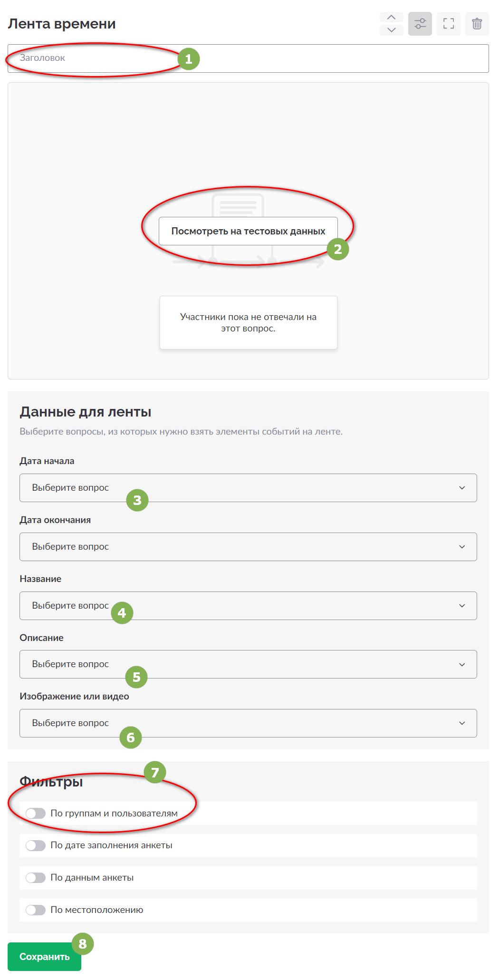Switch on the По местоположению filter

(x=36, y=910)
